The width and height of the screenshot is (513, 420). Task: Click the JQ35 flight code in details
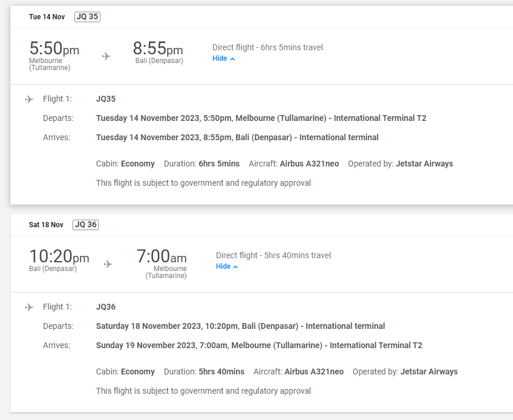106,99
